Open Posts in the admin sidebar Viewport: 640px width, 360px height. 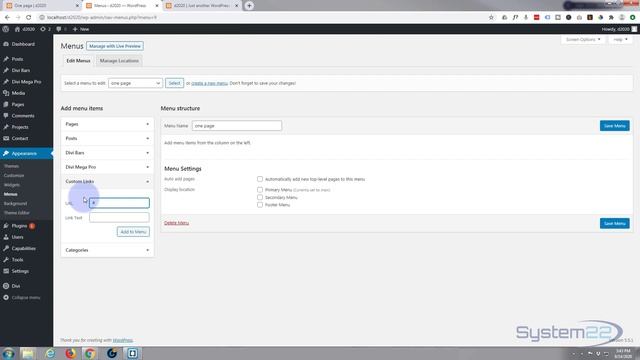pos(17,59)
